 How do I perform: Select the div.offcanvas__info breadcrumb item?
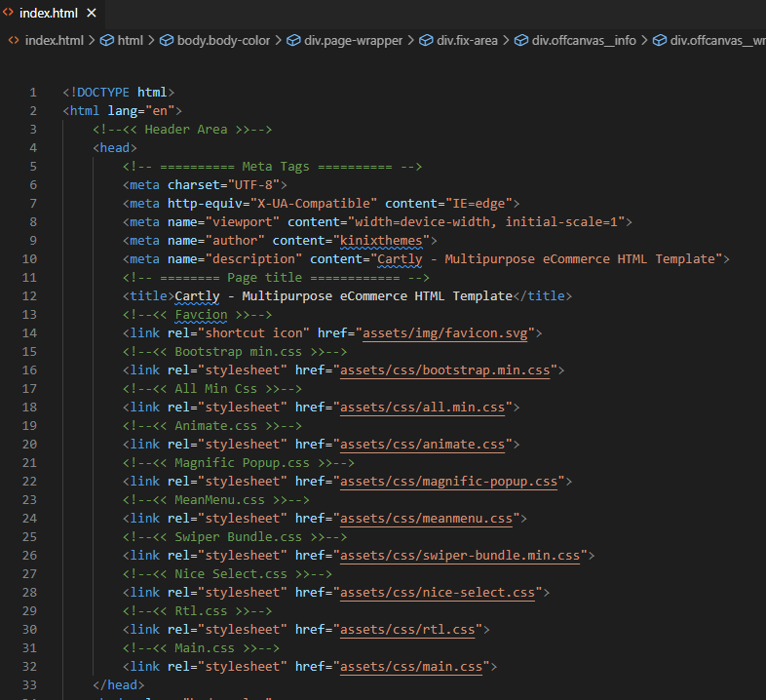(x=583, y=40)
